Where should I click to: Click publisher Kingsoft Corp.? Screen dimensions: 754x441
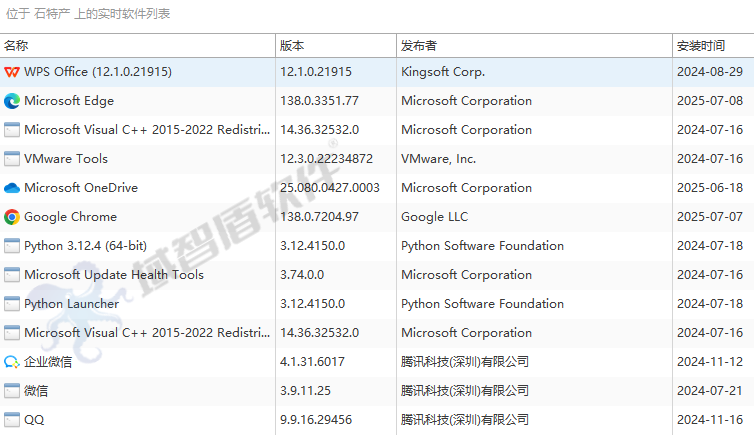(x=443, y=72)
